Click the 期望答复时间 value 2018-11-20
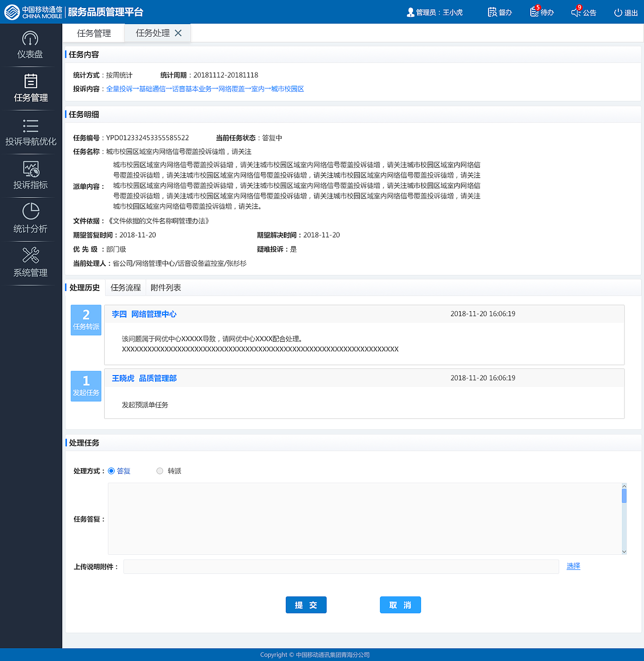Viewport: 644px width, 661px height. pos(138,235)
